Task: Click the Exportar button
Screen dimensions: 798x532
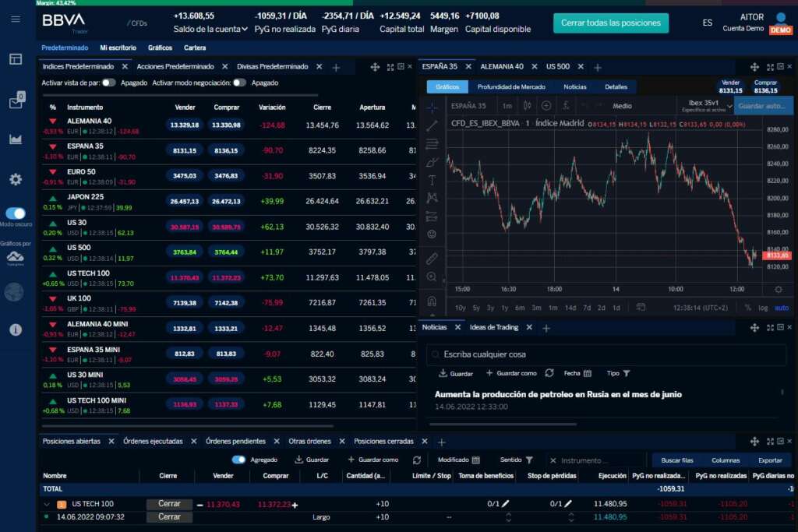Action: (x=770, y=460)
